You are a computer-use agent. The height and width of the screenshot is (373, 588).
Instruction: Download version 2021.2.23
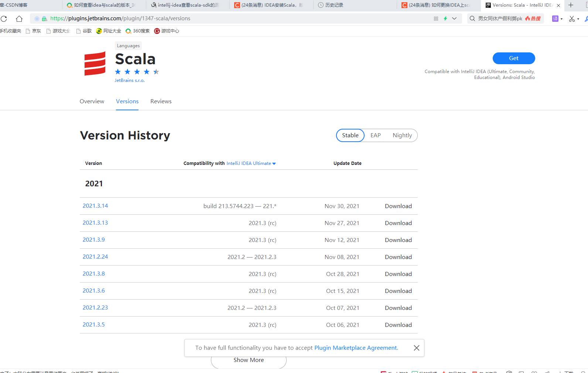point(398,308)
